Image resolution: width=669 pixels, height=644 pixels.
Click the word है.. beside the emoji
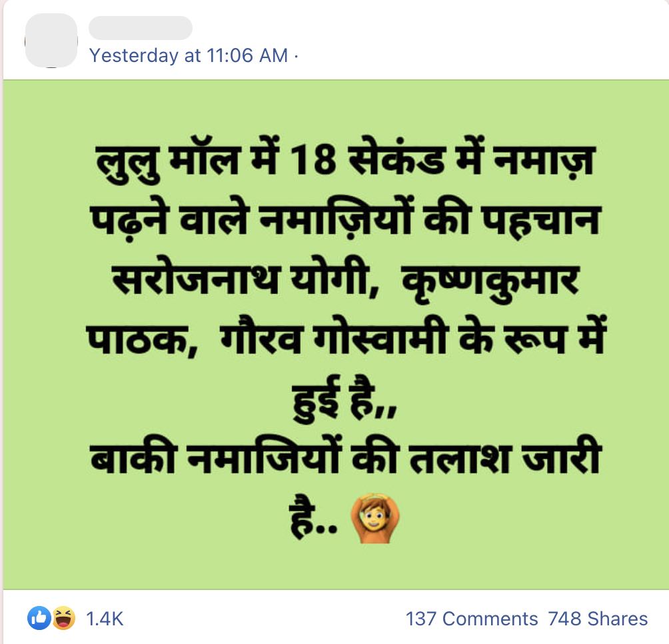(314, 519)
